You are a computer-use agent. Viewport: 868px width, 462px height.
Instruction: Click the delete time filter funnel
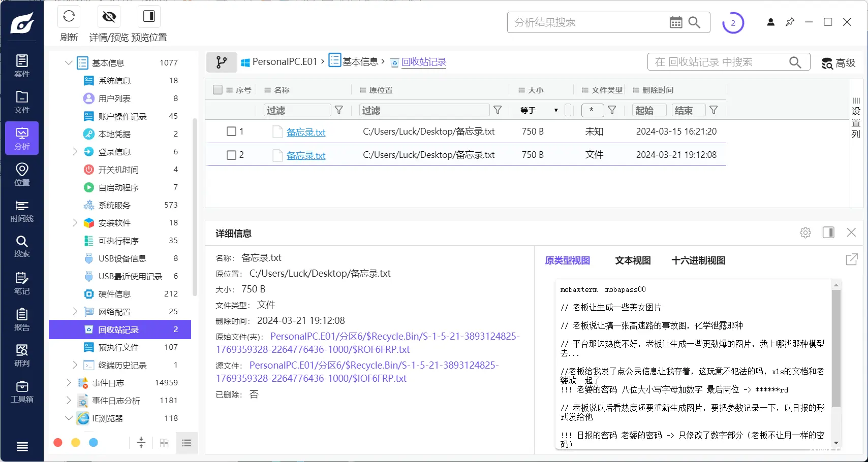click(x=714, y=110)
